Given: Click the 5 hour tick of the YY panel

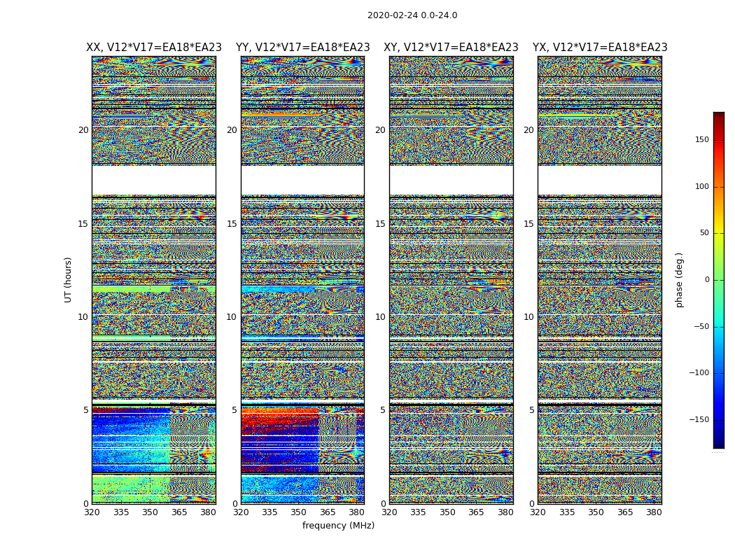Looking at the screenshot, I should click(x=234, y=410).
